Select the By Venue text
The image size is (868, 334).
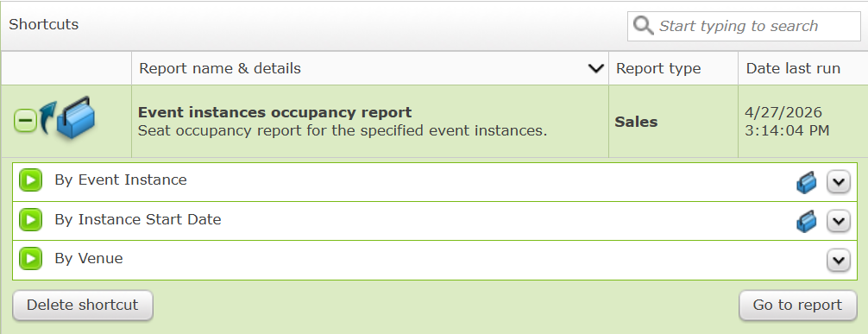pyautogui.click(x=89, y=259)
